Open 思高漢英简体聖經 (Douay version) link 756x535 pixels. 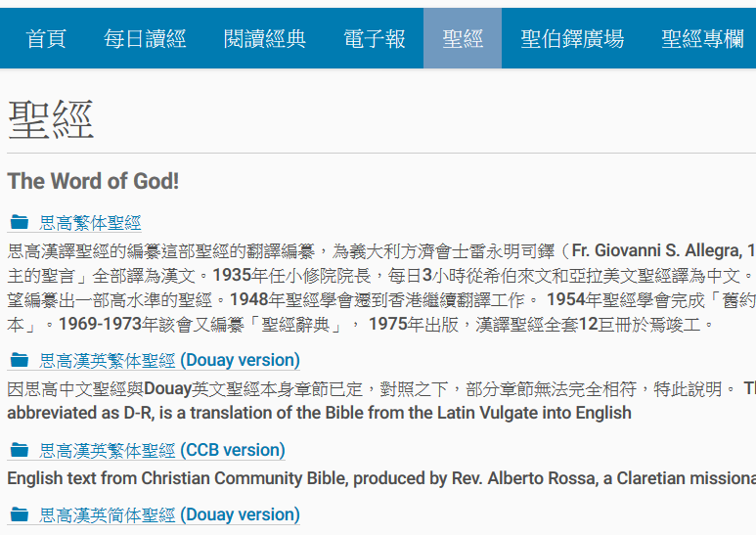click(x=169, y=514)
